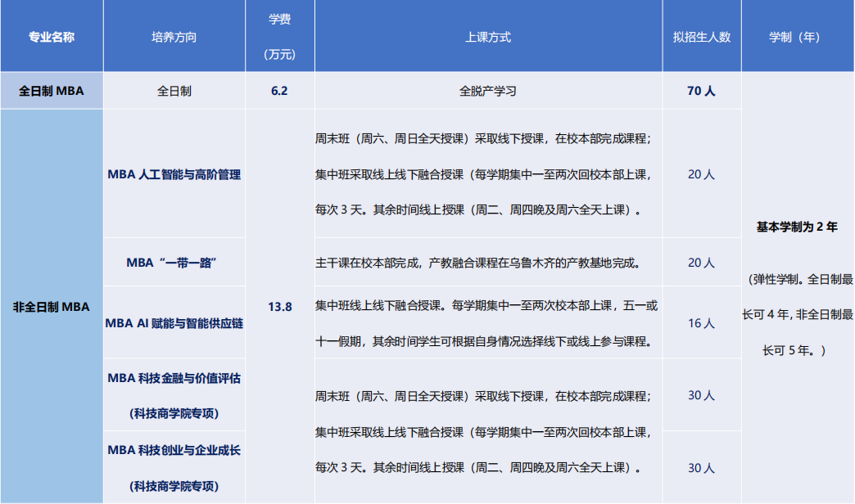Screen dimensions: 855x504
Task: Click the "16 人" enrollment cell
Action: tap(701, 323)
